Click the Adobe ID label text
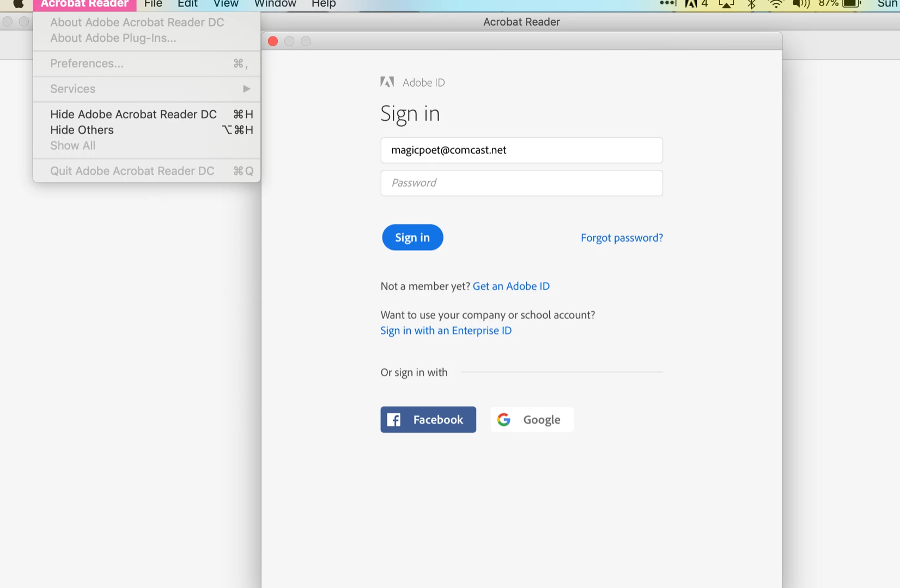 click(424, 83)
